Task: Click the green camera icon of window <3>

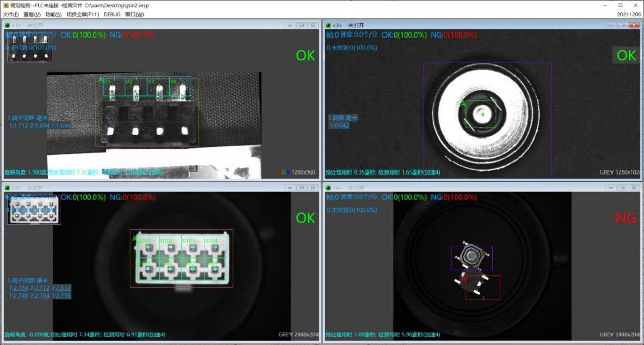Action: pos(328,25)
